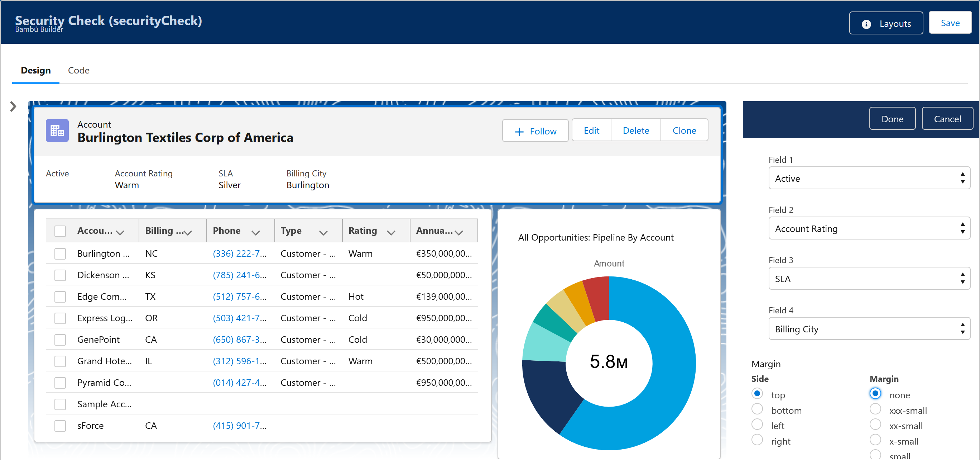Switch to the Code tab
Screen dimensions: 980x460
click(x=78, y=70)
